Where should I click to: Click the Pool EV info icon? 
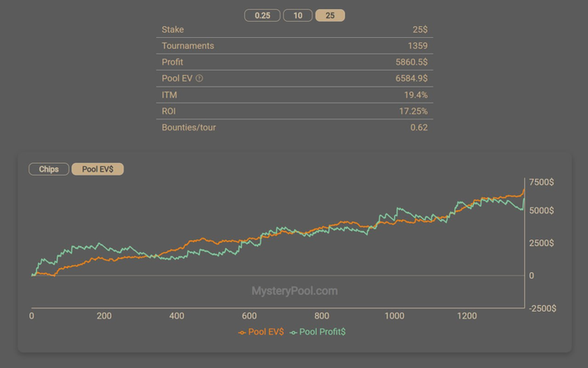(200, 78)
